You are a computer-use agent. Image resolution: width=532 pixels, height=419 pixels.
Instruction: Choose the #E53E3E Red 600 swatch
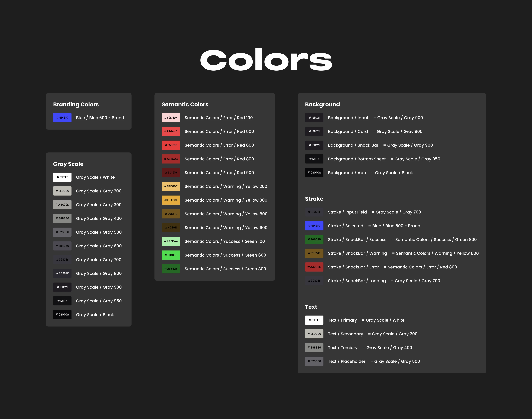coord(171,145)
